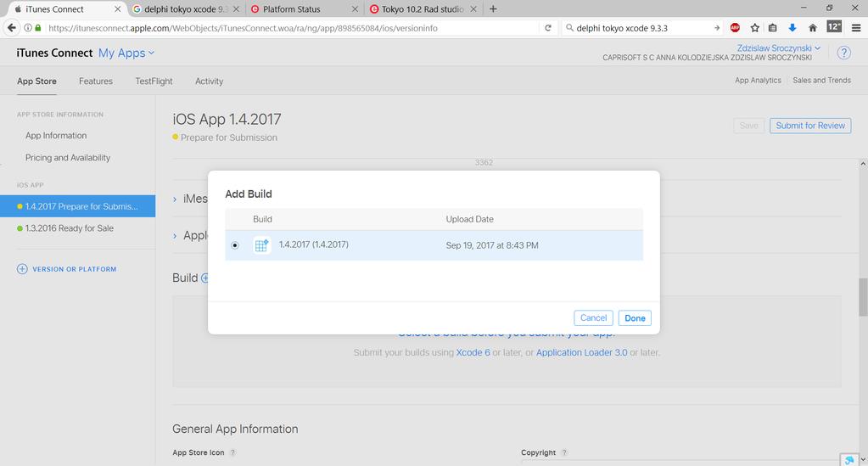Open the Zdzislaw Sroczynski account menu
This screenshot has height=466, width=868.
[x=778, y=48]
